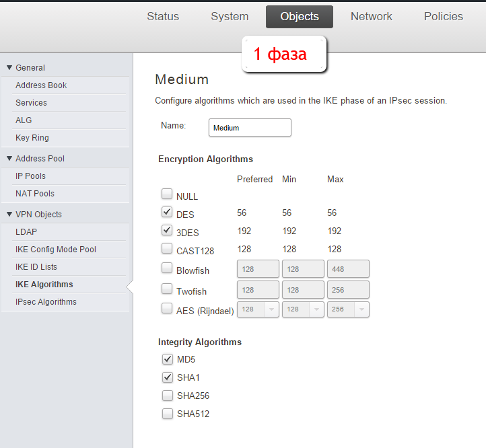Collapse the General section triangle

tap(9, 67)
